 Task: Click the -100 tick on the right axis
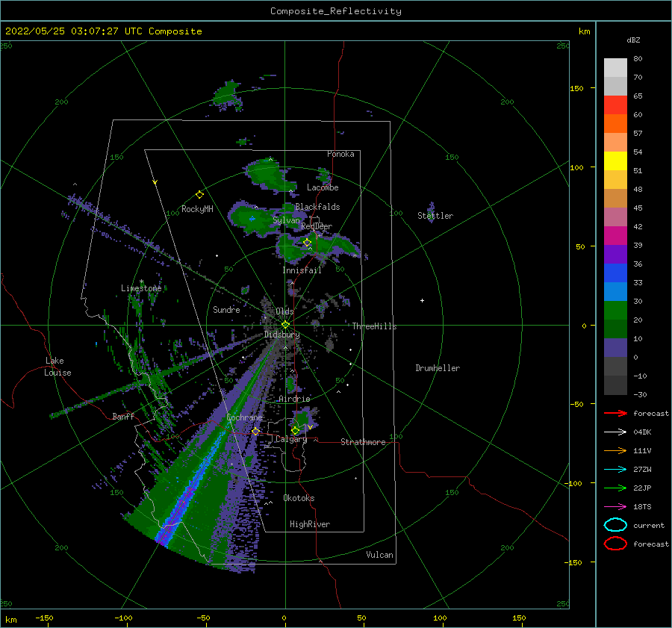(574, 483)
